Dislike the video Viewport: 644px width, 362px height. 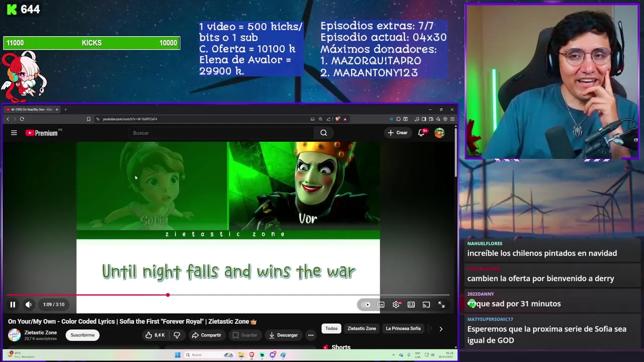pyautogui.click(x=177, y=335)
